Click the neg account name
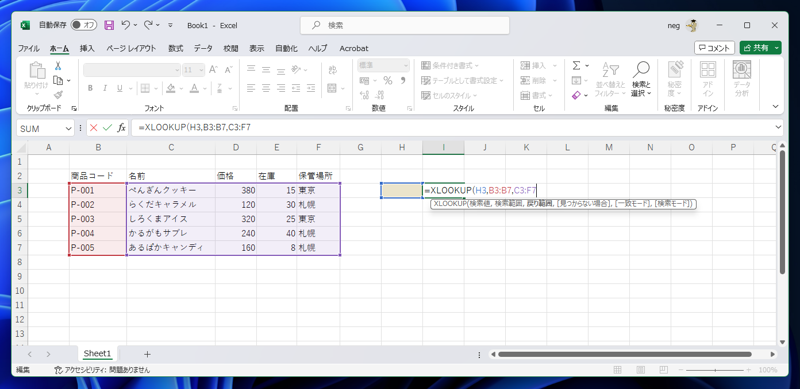The image size is (800, 389). 673,25
